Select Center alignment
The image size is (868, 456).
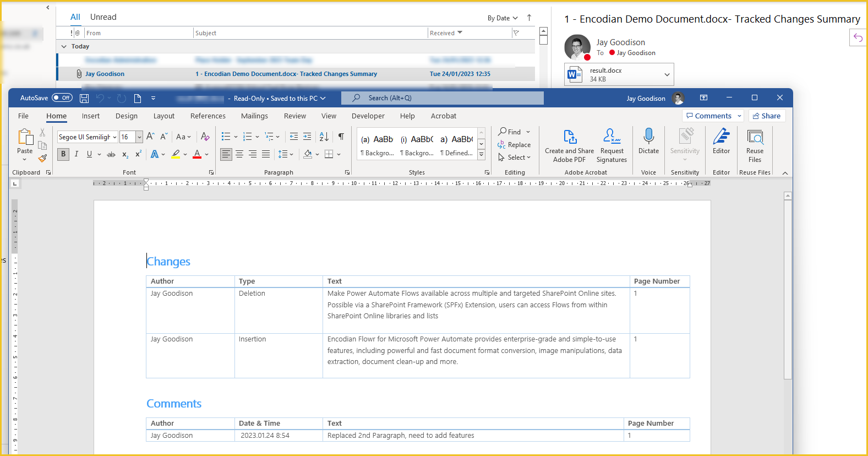(x=239, y=154)
